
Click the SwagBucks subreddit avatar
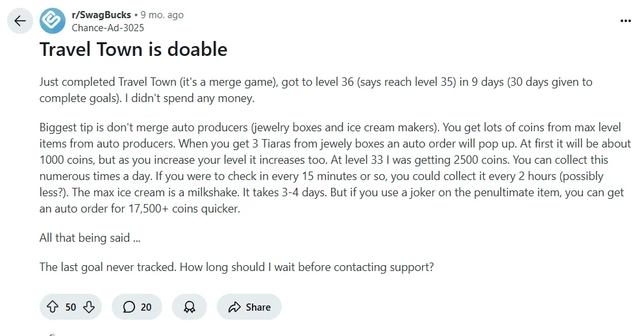(x=52, y=21)
